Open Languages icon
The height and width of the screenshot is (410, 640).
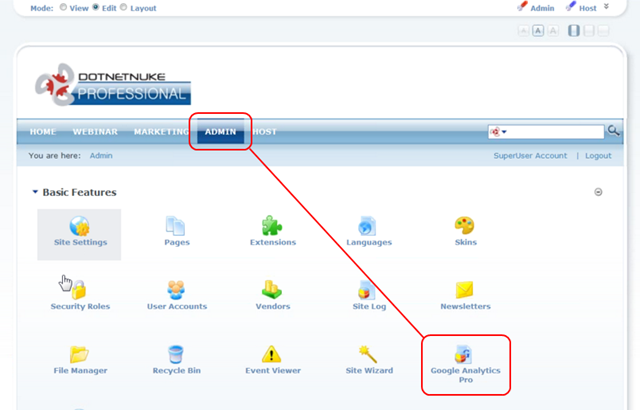pos(367,226)
